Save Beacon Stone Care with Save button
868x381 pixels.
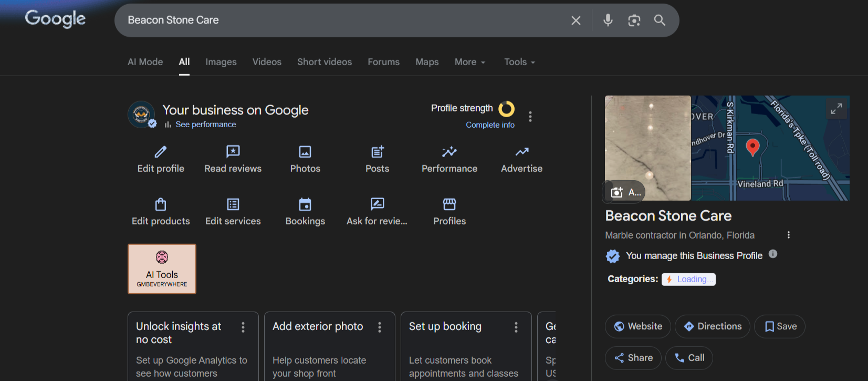point(779,326)
